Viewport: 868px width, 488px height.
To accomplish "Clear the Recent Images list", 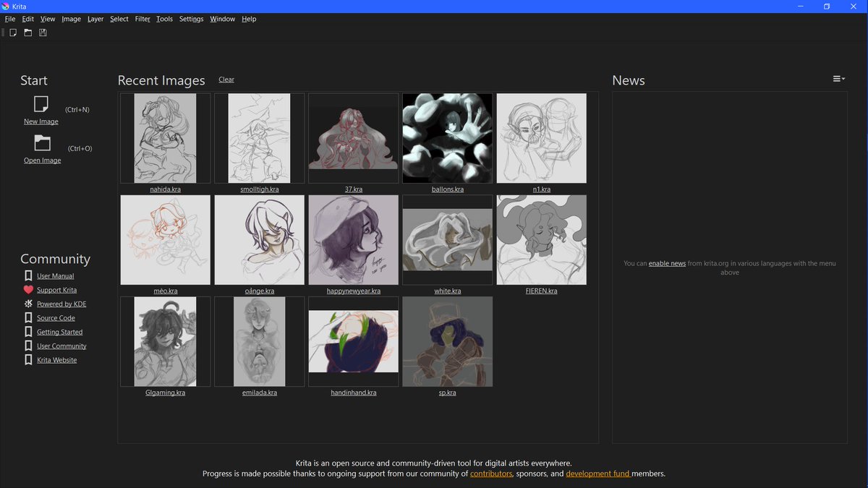I will [x=226, y=80].
